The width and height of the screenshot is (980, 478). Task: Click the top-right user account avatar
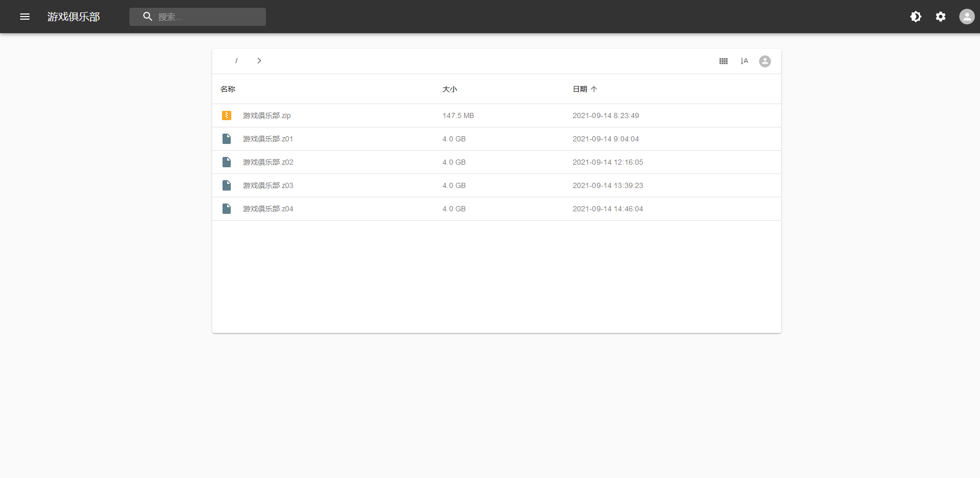tap(966, 17)
